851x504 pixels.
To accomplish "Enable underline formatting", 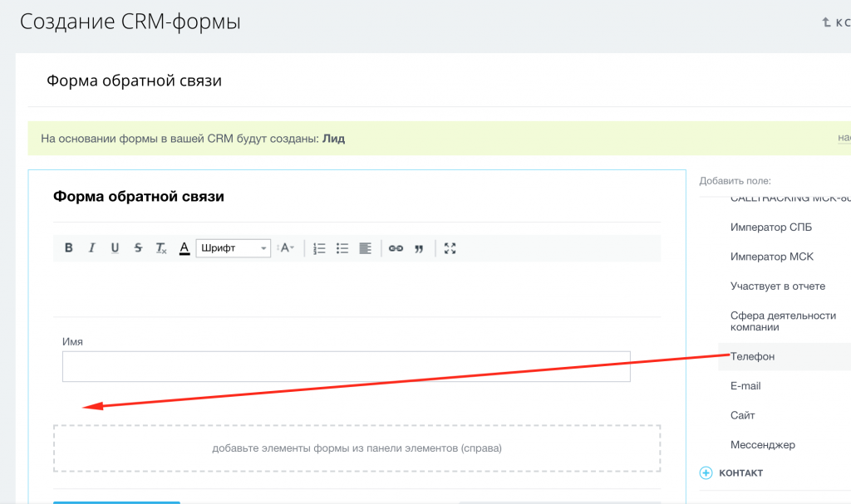I will click(115, 247).
